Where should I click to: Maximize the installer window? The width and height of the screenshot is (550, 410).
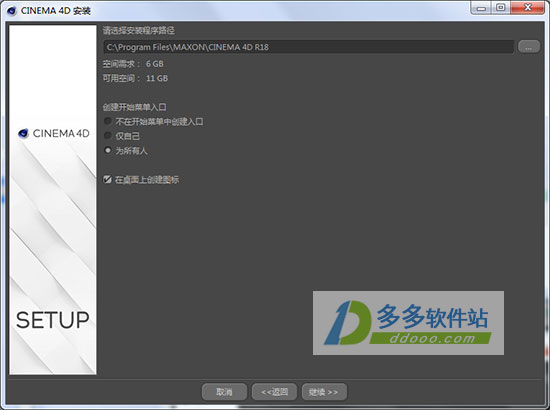501,8
